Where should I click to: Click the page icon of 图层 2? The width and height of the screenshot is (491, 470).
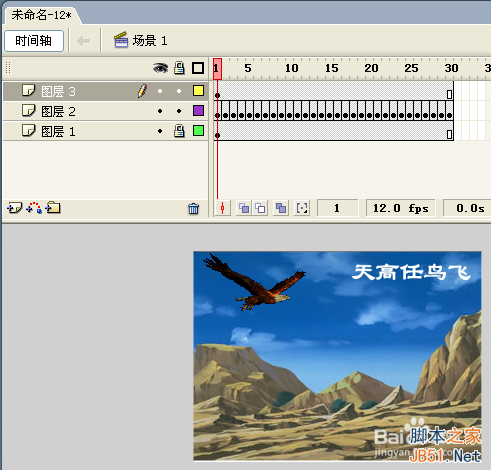[28, 110]
